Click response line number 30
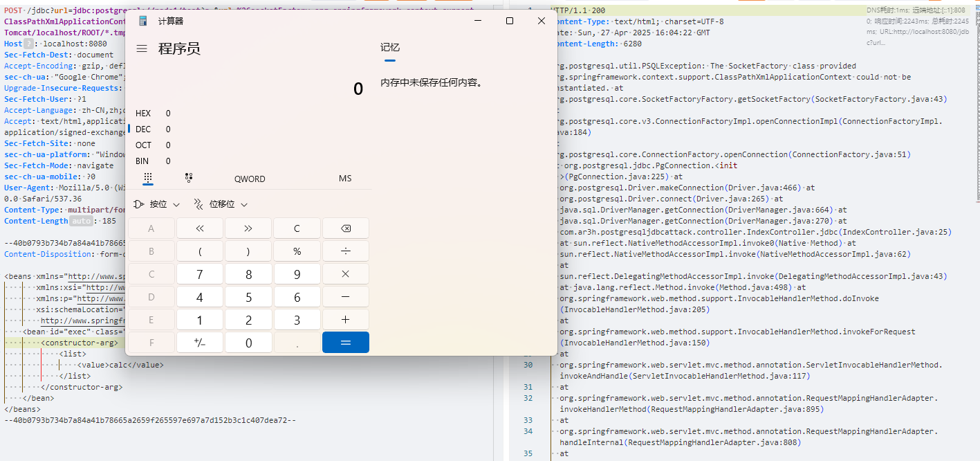The image size is (980, 461). point(528,365)
